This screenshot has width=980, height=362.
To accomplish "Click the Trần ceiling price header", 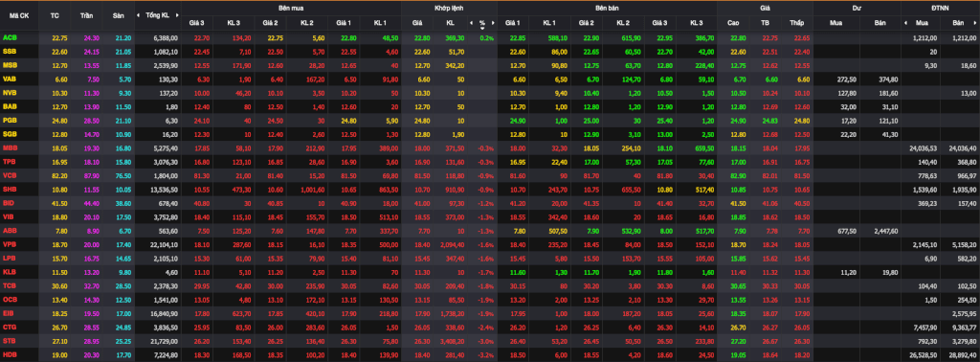I will [x=86, y=15].
